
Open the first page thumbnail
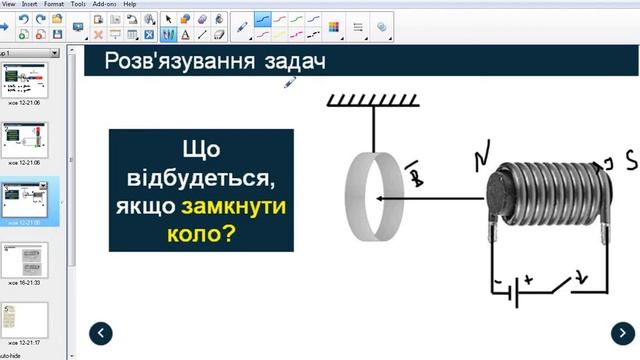(x=24, y=80)
